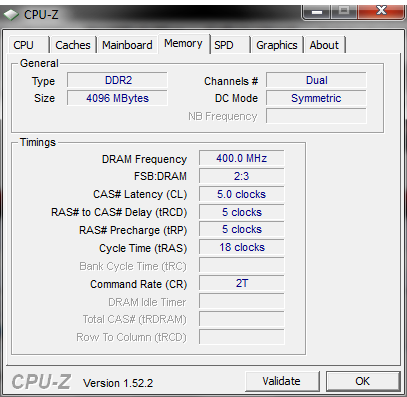Click the DC Mode field showing Symmetric

point(316,98)
